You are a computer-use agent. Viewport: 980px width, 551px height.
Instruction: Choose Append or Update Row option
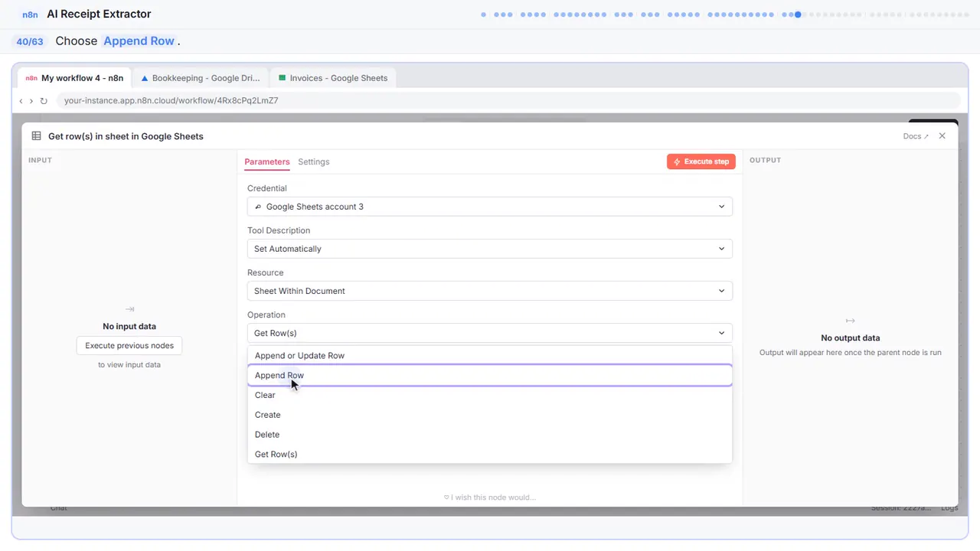click(x=490, y=356)
